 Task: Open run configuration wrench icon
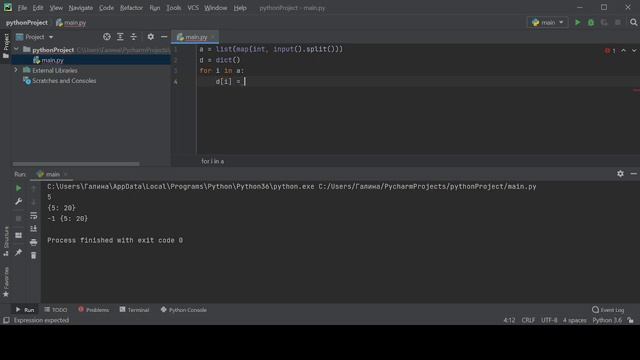(x=18, y=202)
